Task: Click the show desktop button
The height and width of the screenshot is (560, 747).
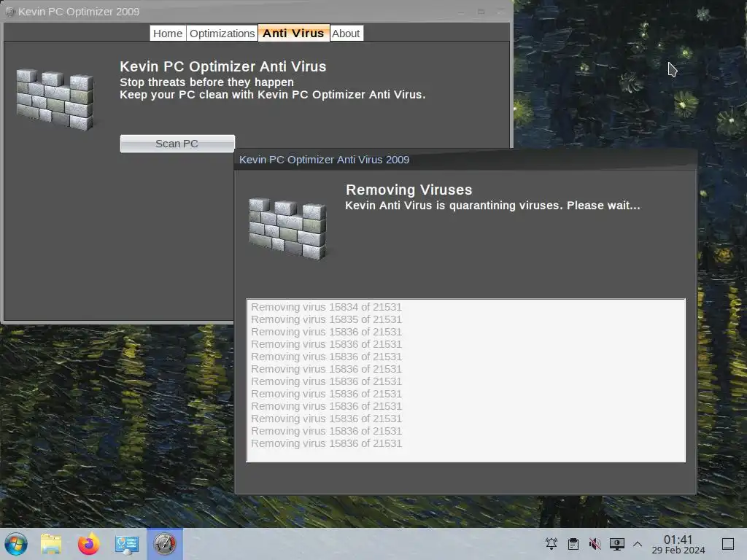Action: 728,544
